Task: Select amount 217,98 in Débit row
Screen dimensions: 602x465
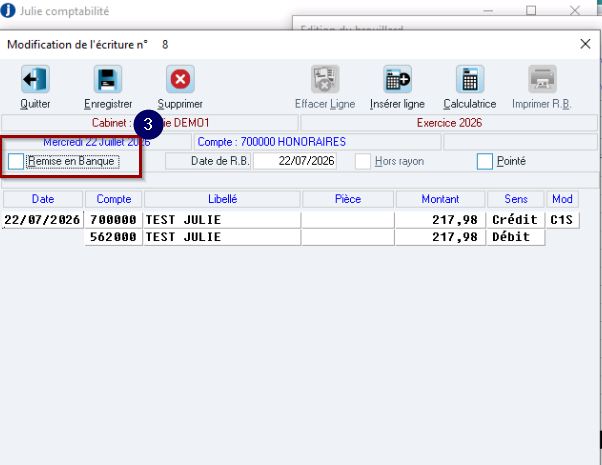Action: pos(440,237)
